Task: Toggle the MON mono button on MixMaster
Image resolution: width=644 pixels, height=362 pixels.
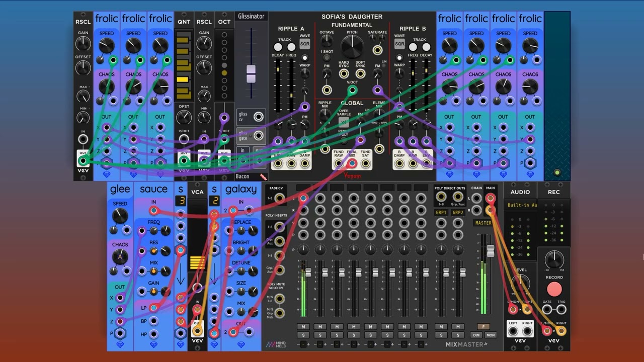Action: (x=490, y=335)
